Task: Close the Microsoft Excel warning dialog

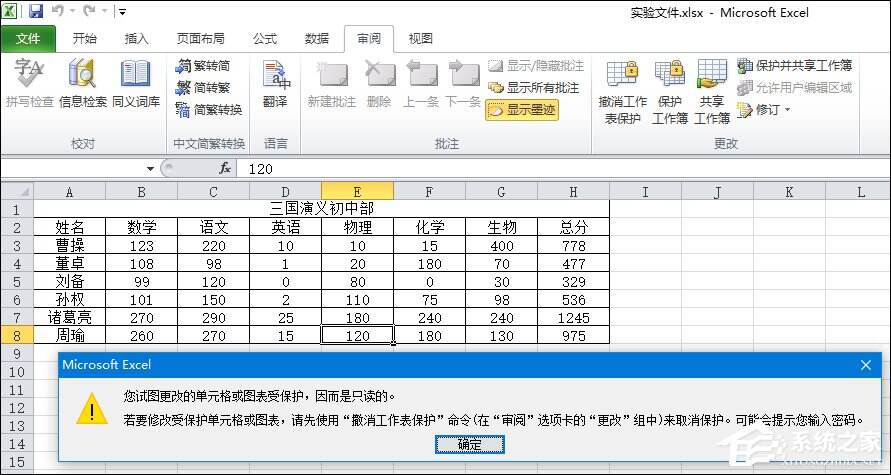Action: 865,365
